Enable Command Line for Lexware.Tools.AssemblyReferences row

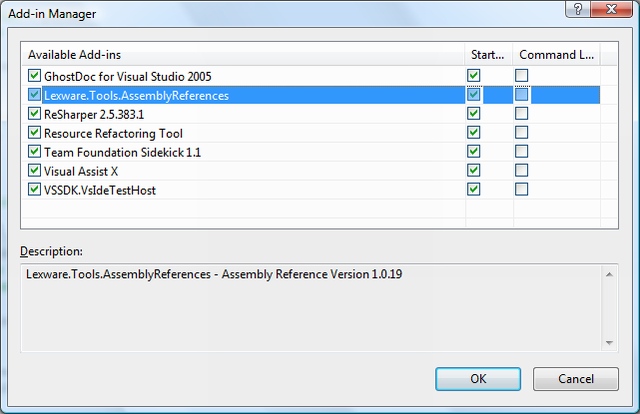point(522,95)
